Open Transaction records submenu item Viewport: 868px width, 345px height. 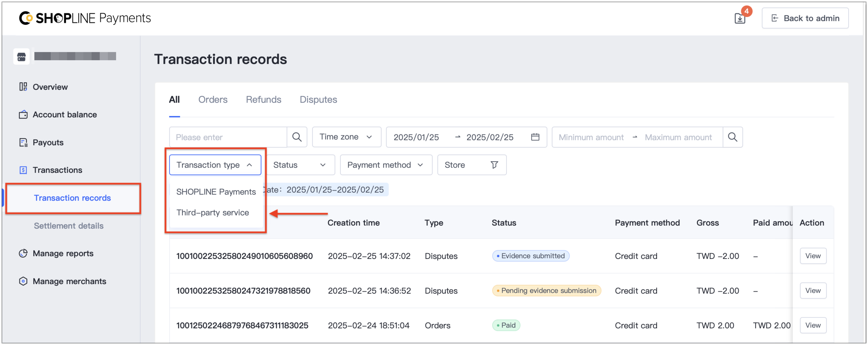(73, 198)
